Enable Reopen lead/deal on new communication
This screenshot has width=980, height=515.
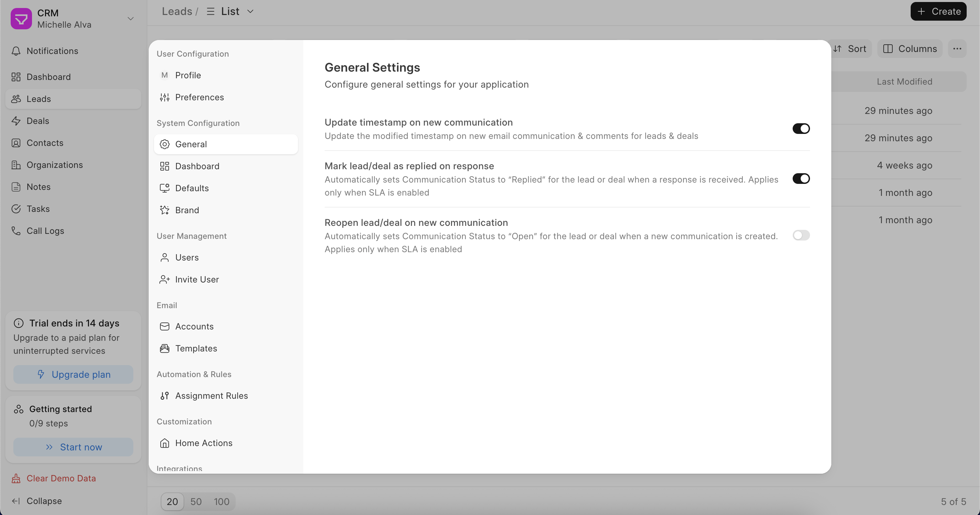801,235
